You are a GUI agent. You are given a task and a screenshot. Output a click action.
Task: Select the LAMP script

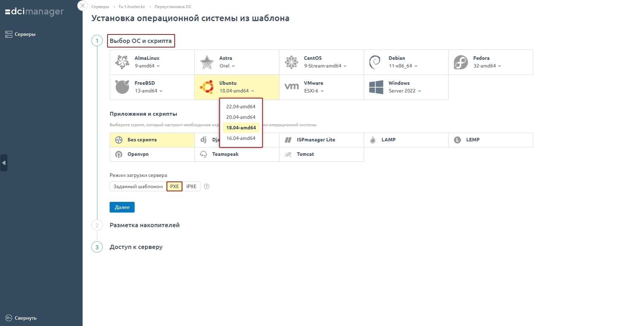tap(406, 140)
